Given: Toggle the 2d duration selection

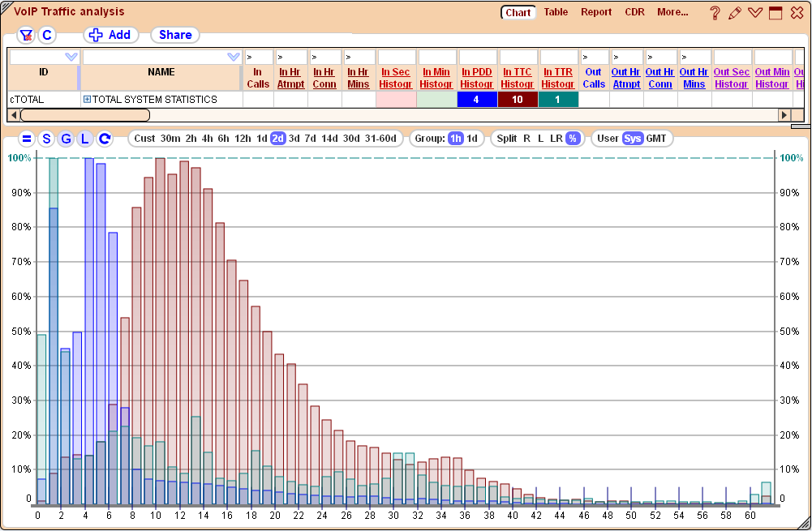Looking at the screenshot, I should [x=277, y=138].
